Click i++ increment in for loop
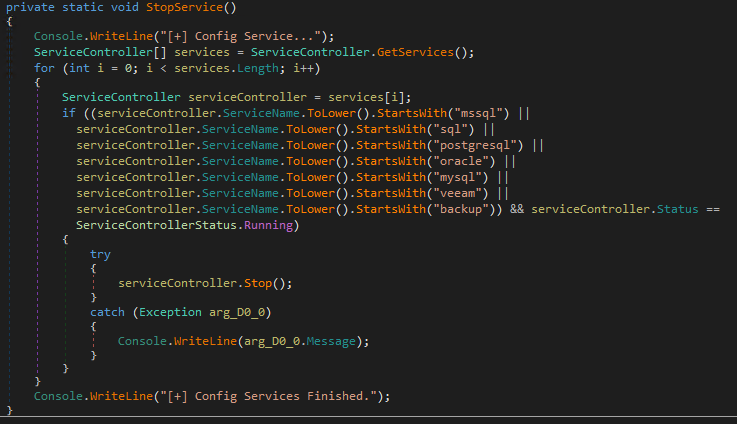Screen dimensions: 737x424 pyautogui.click(x=303, y=69)
